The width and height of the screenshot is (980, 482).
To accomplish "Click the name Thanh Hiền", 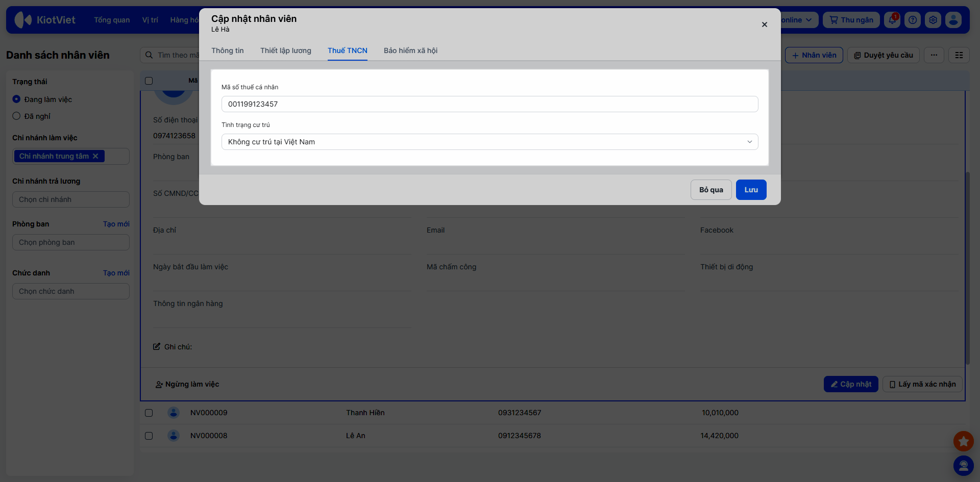I will (365, 413).
